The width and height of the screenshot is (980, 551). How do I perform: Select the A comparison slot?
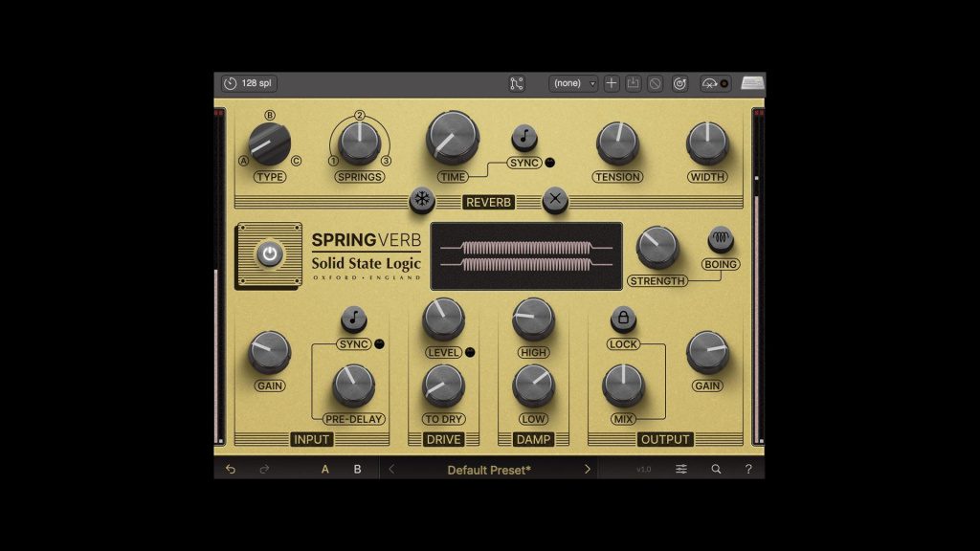324,469
